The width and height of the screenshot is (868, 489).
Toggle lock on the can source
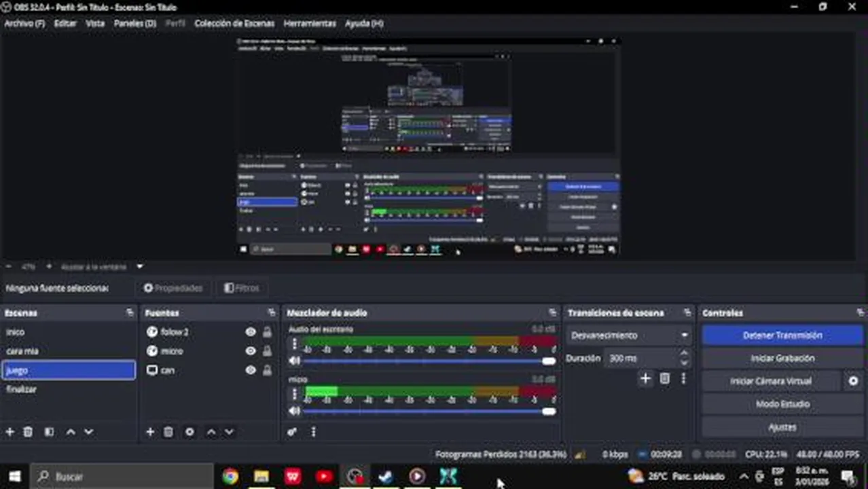coord(267,370)
